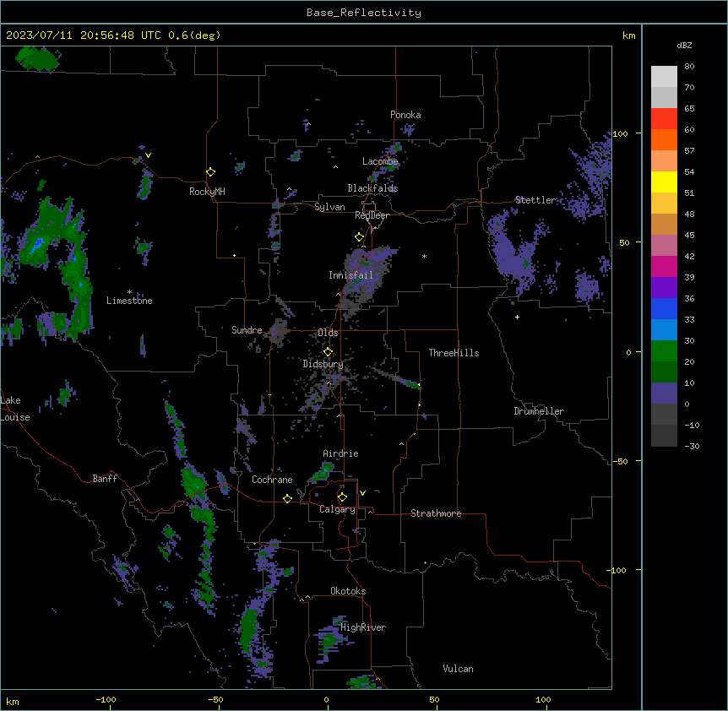Click the RockyMH label

(x=207, y=192)
